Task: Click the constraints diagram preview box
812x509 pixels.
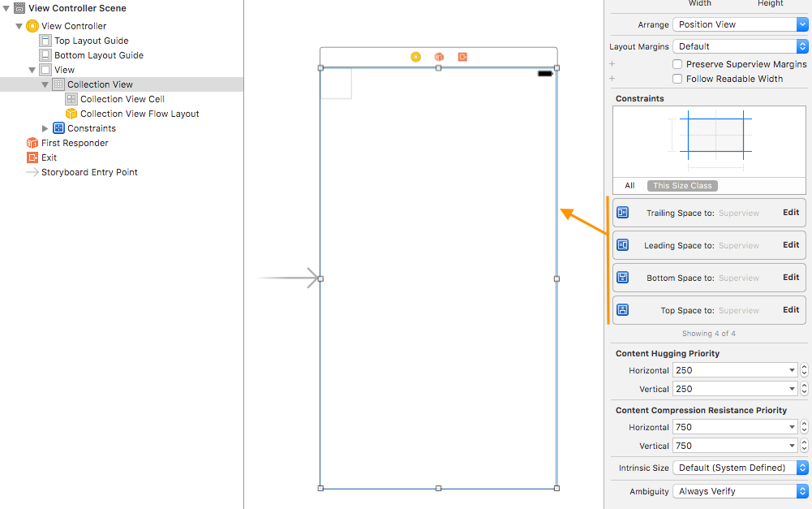Action: pyautogui.click(x=709, y=142)
